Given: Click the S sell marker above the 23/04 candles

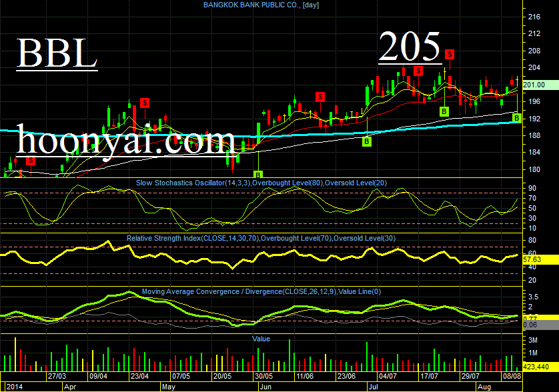Looking at the screenshot, I should coord(144,103).
